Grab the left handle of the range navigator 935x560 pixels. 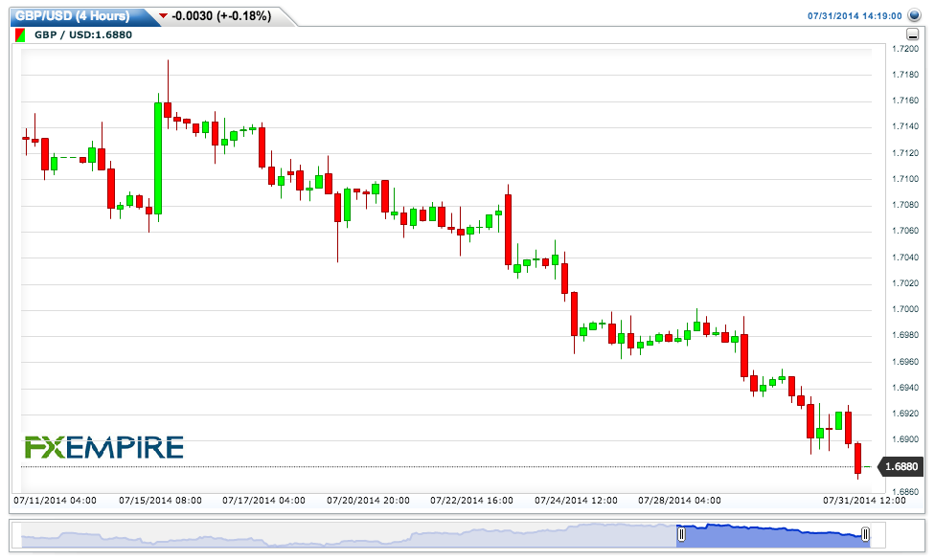tap(681, 534)
